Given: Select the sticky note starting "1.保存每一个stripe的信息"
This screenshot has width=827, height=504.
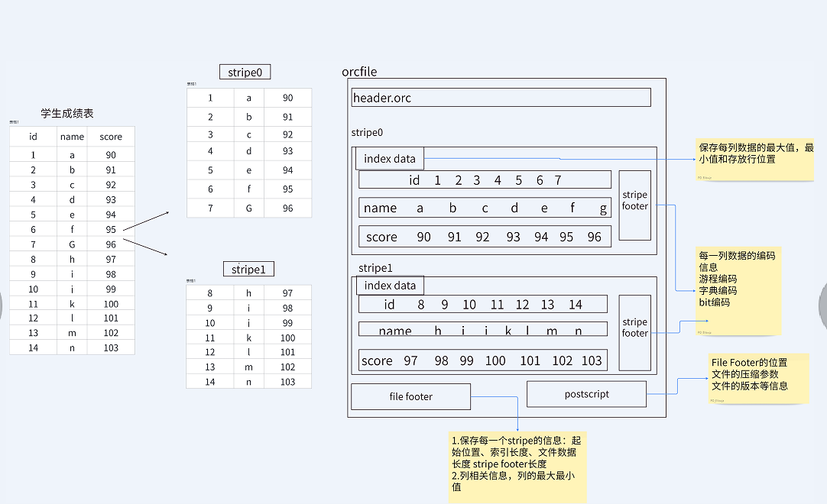Looking at the screenshot, I should [x=517, y=467].
